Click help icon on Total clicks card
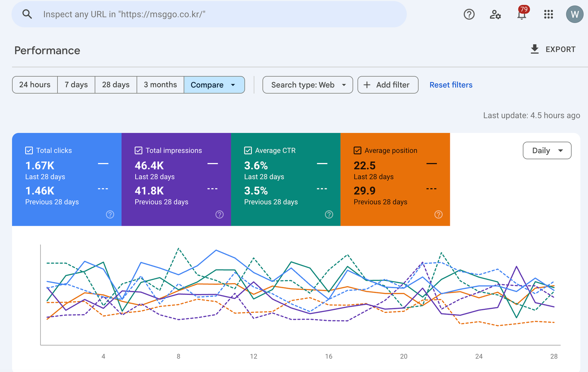 (x=110, y=214)
